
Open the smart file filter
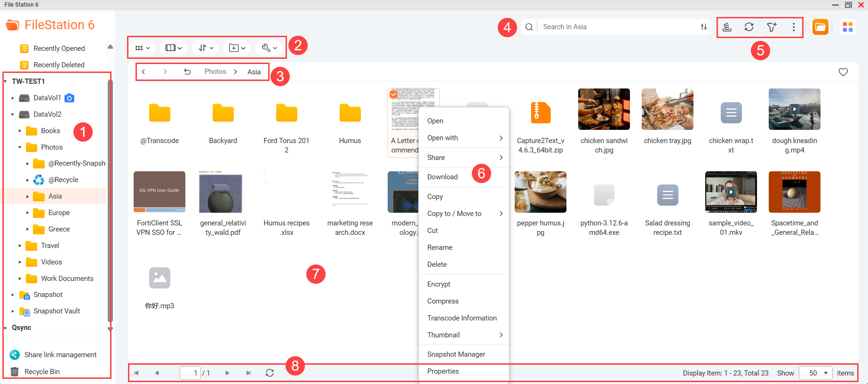(x=772, y=27)
